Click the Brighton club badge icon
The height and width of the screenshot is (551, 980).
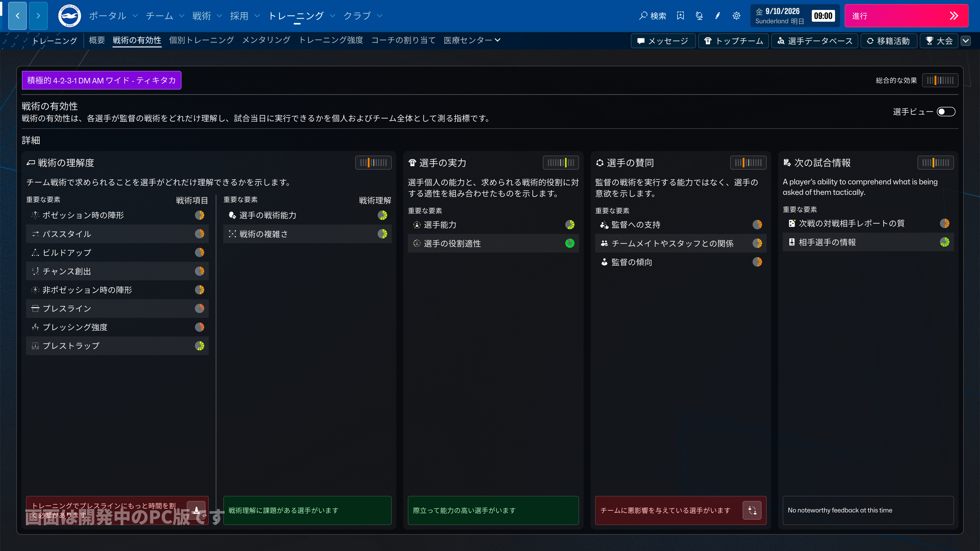69,16
